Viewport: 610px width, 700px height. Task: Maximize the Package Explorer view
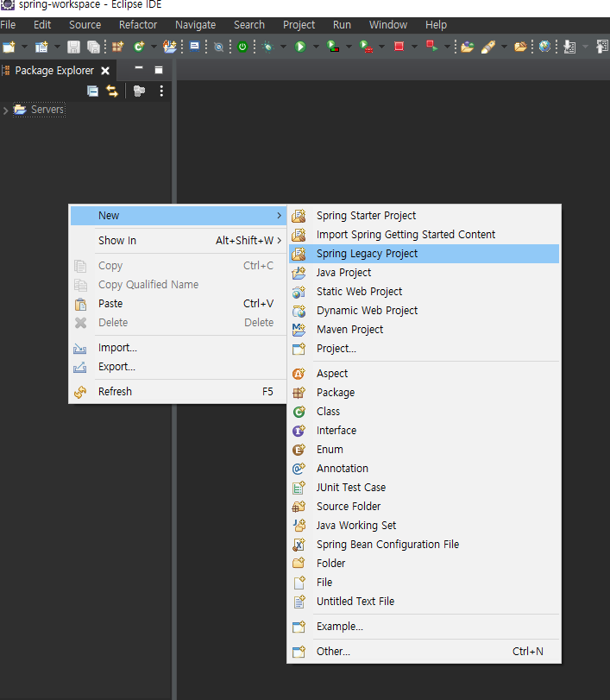tap(159, 70)
